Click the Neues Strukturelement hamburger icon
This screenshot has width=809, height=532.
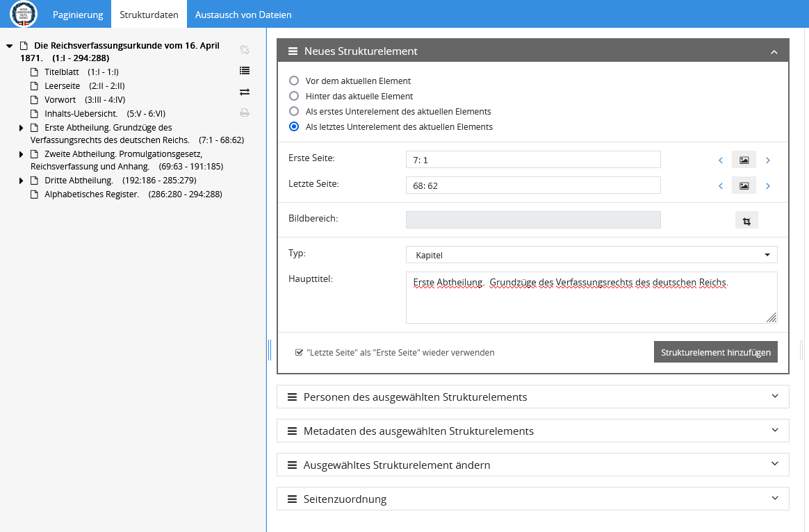pos(293,51)
